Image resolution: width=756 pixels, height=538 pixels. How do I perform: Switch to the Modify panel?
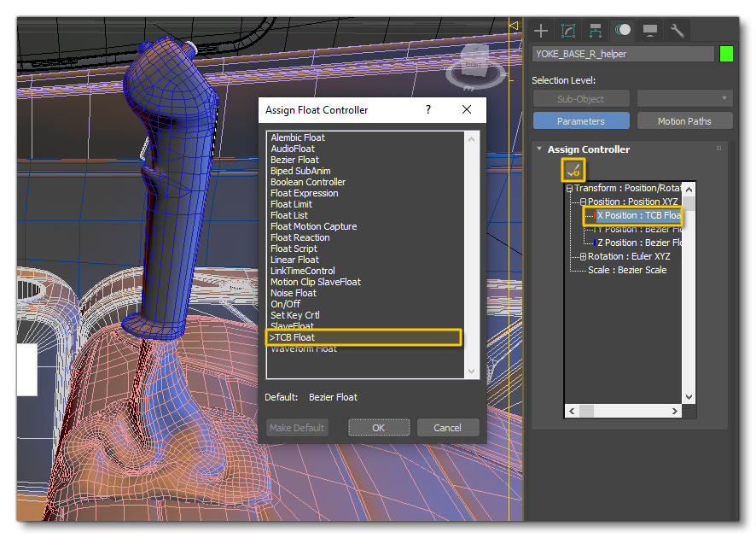pyautogui.click(x=567, y=30)
